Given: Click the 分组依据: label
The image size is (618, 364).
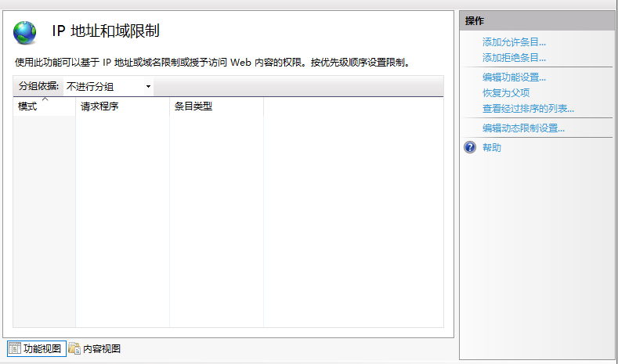Looking at the screenshot, I should (x=38, y=86).
